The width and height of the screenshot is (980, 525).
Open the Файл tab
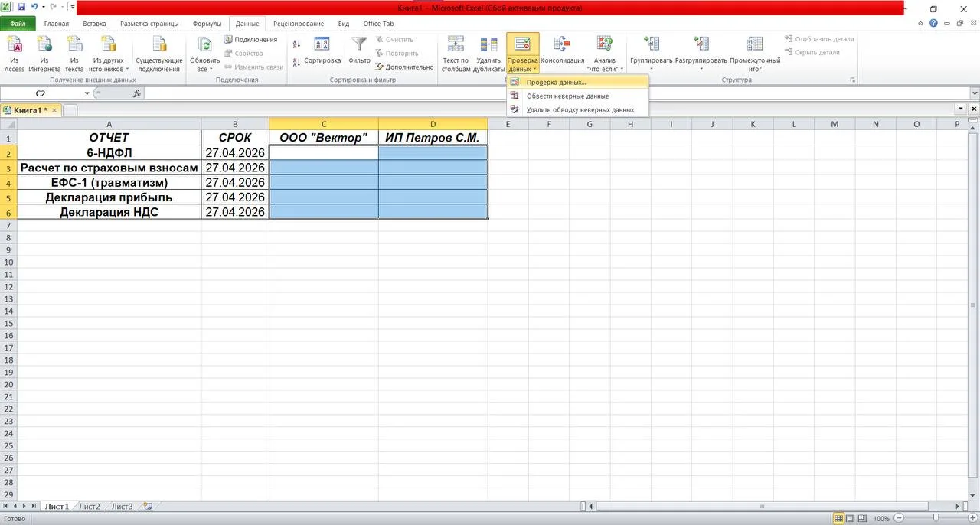pos(18,24)
